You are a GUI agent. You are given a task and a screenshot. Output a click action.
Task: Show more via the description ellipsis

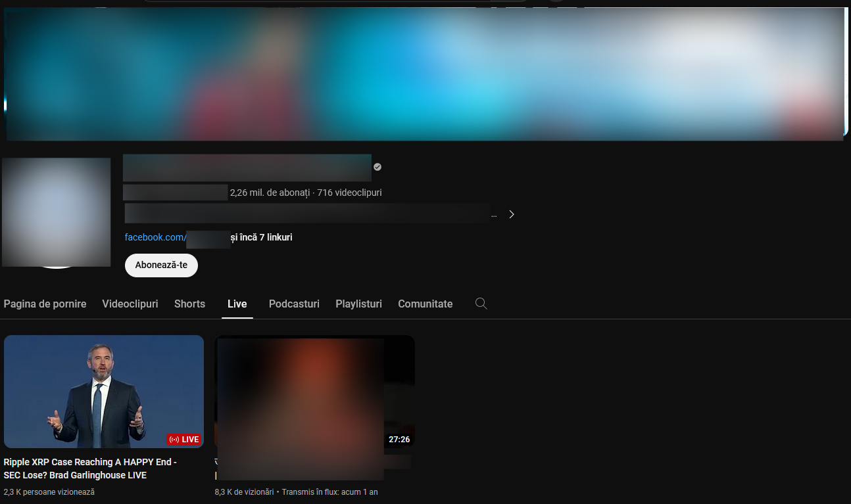[x=494, y=215]
